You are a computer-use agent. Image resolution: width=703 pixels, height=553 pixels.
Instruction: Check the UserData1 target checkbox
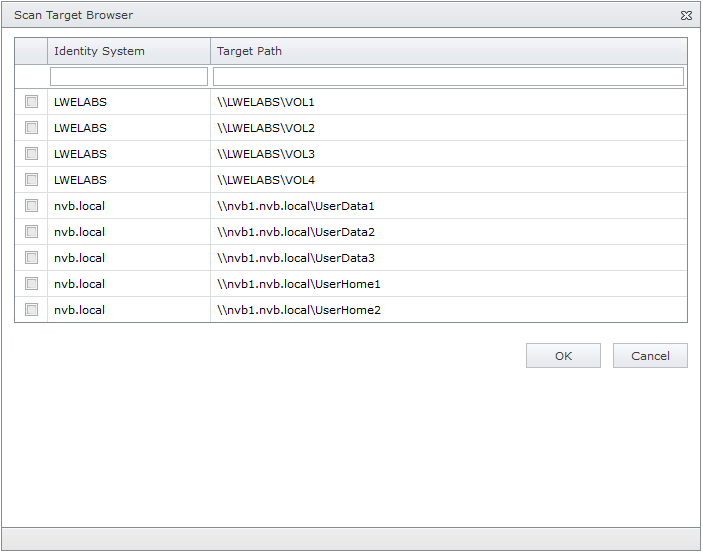click(x=32, y=206)
